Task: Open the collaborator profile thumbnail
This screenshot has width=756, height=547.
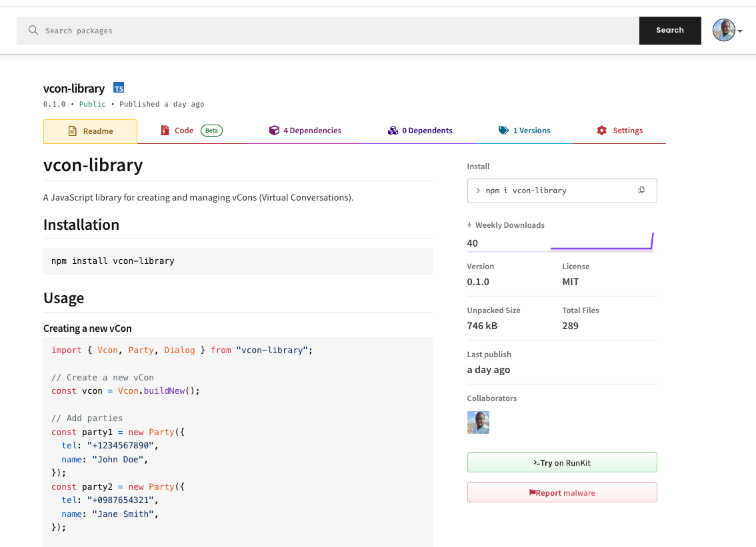Action: [x=478, y=422]
